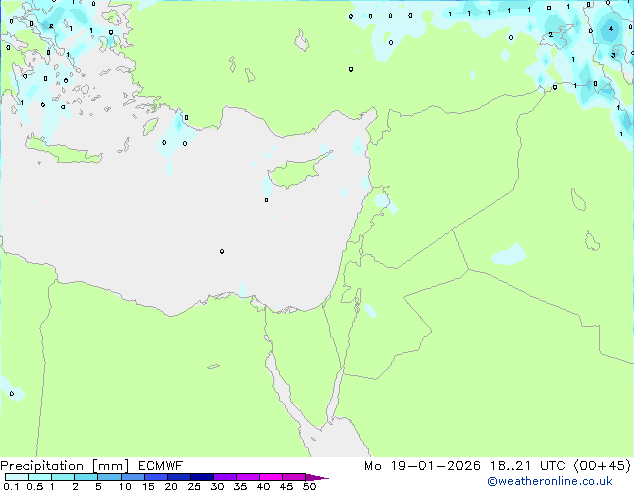Click the '0.5' legend label
The image size is (634, 490).
pos(34,486)
